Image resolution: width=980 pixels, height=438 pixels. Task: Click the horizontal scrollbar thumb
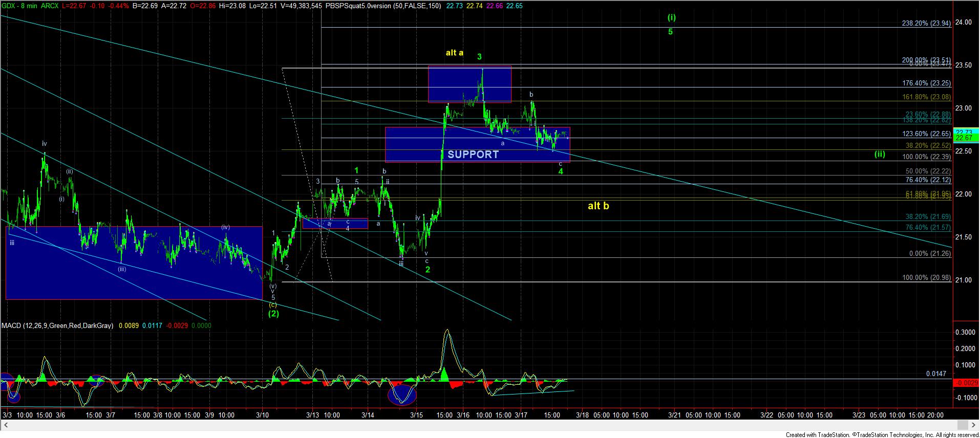click(x=963, y=425)
